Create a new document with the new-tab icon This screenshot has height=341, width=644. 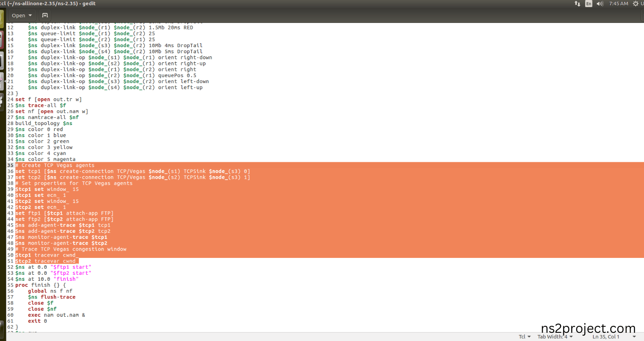(x=45, y=15)
